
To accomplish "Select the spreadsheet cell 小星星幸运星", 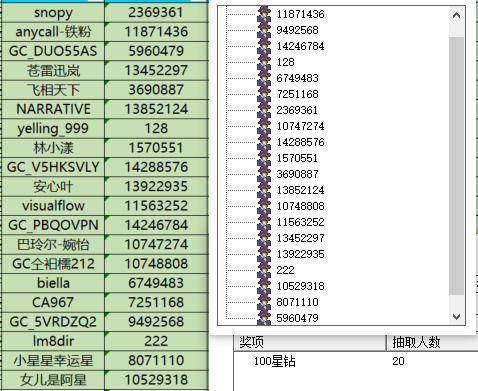I will click(x=53, y=361).
